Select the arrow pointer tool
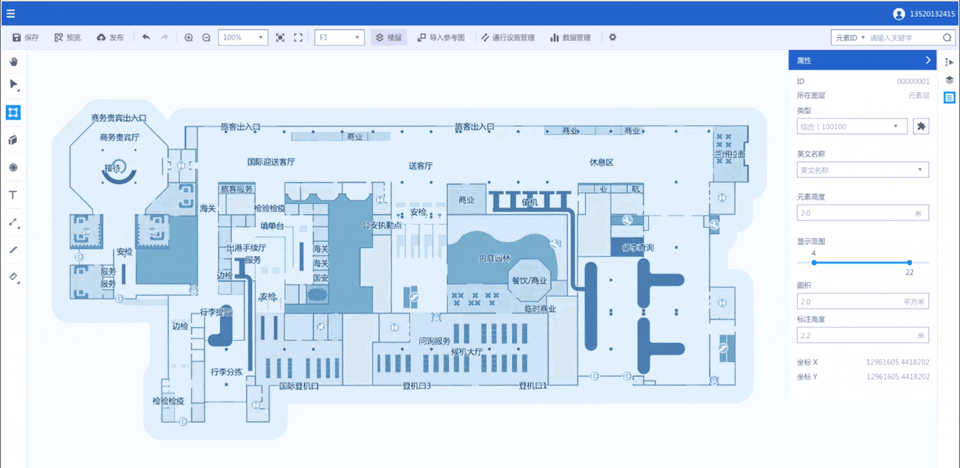The height and width of the screenshot is (468, 960). point(13,85)
